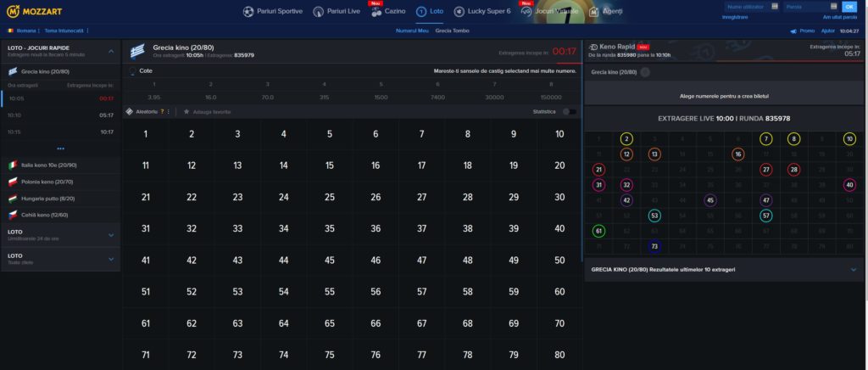This screenshot has height=370, width=868.
Task: Expand the Loto Toate zilele section
Action: 111,259
